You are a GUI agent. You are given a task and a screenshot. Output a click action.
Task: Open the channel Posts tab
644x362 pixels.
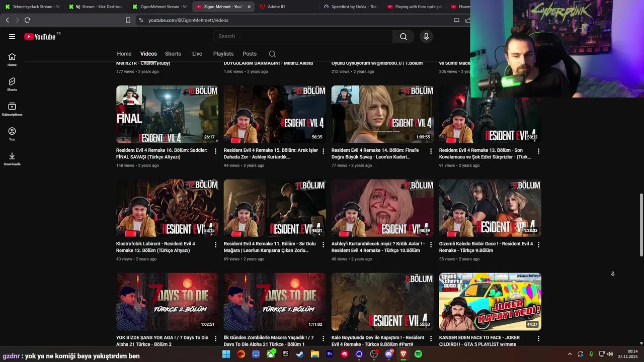[x=250, y=54]
